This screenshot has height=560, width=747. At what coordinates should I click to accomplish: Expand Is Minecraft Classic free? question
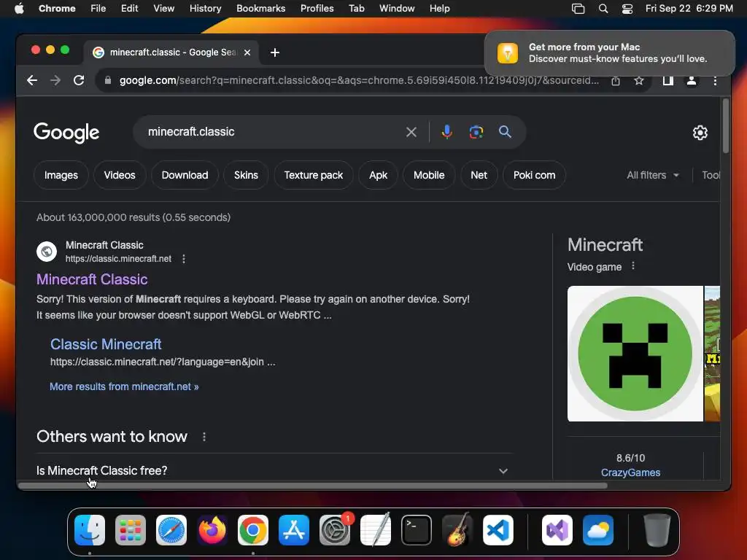pyautogui.click(x=272, y=470)
